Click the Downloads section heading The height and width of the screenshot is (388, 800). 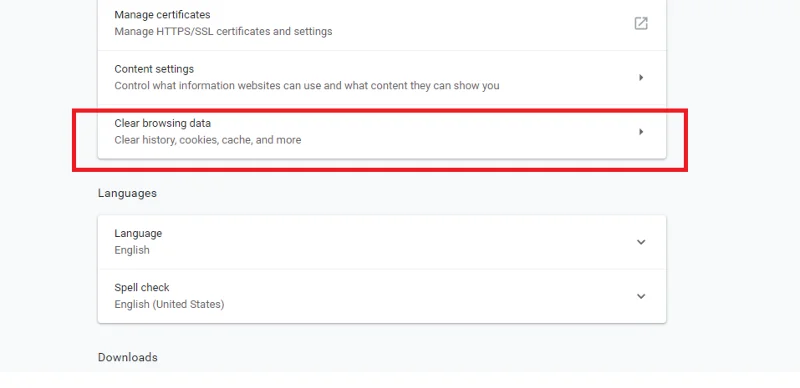[x=128, y=357]
